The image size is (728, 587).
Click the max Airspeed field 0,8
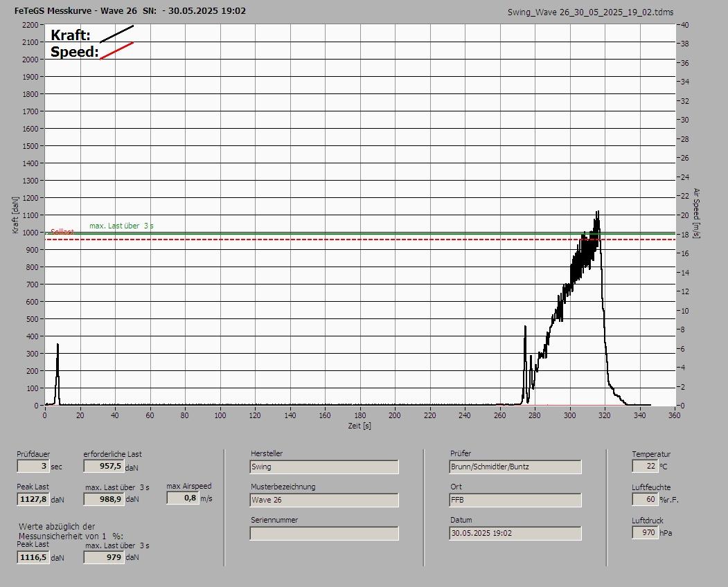(183, 498)
